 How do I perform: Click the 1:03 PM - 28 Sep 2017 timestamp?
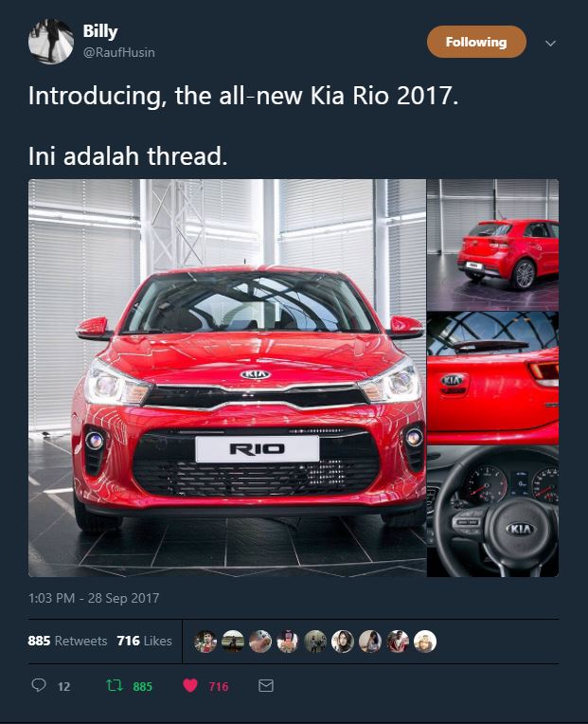pos(94,598)
